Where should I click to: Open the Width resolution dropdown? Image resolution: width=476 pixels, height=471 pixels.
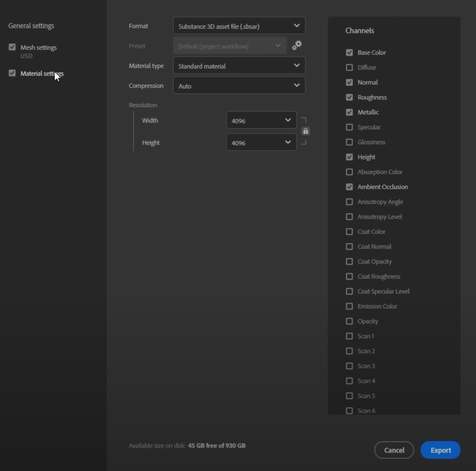[x=261, y=120]
